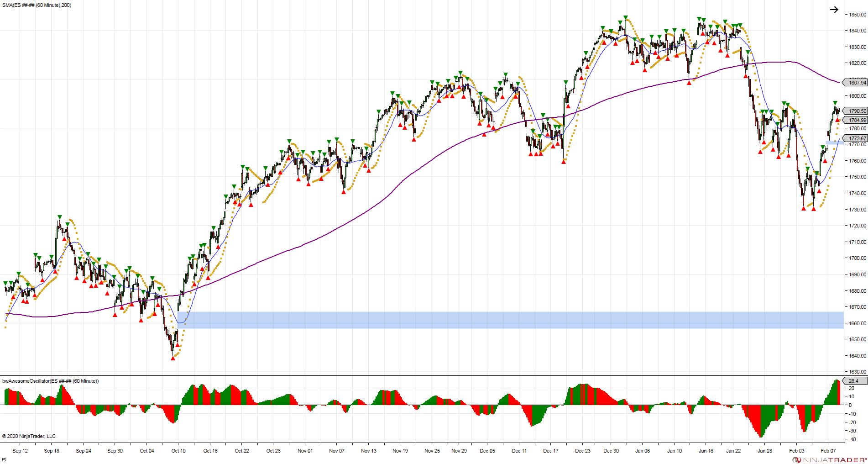This screenshot has width=868, height=464.
Task: Click the arrow icon to return to current bar
Action: coord(834,10)
